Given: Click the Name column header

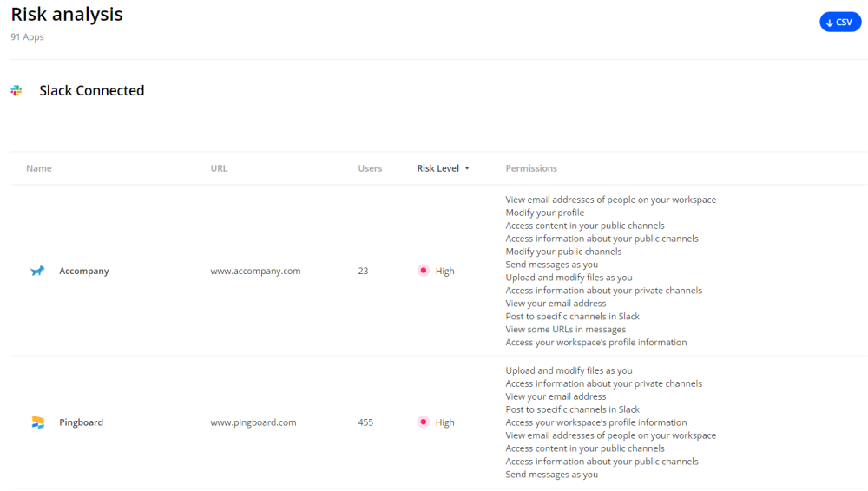Looking at the screenshot, I should 39,168.
